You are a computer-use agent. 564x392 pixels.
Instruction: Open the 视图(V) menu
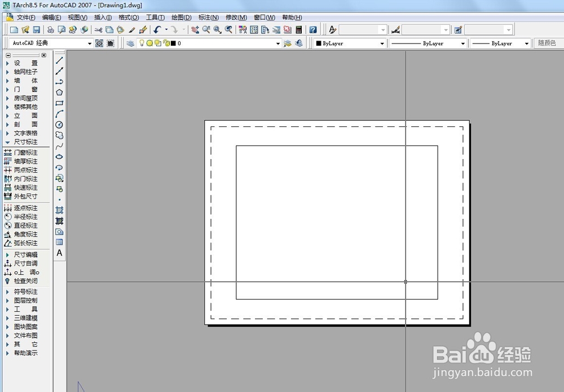(77, 17)
